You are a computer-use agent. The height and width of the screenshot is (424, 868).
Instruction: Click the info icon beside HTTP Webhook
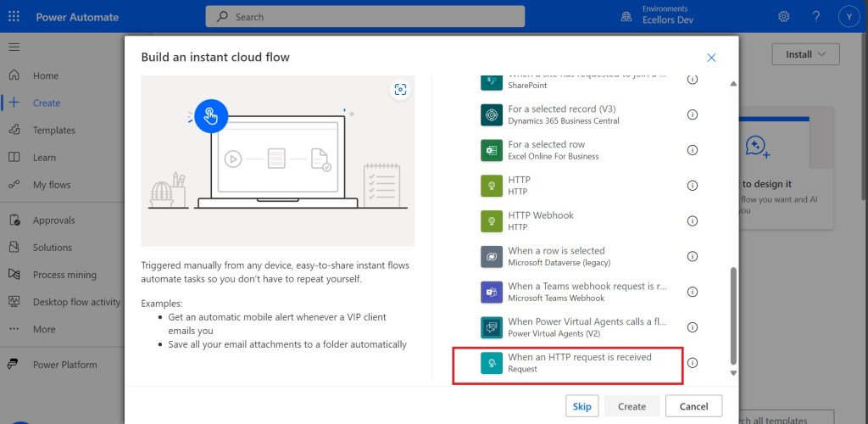tap(692, 221)
